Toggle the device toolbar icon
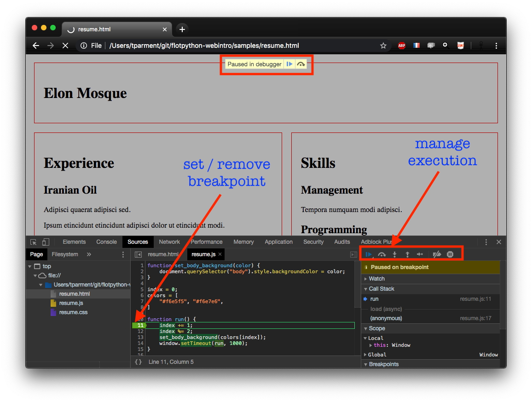Screen dimensions: 532x402 click(46, 242)
